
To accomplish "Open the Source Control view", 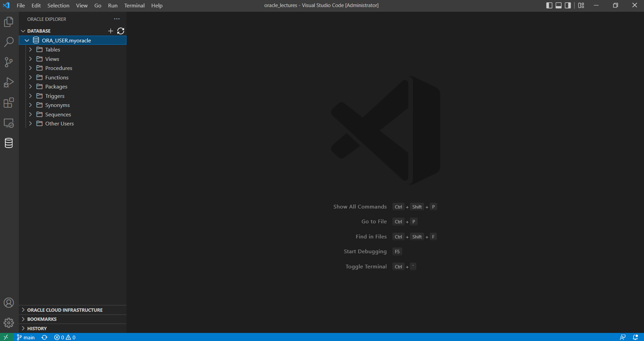I will [x=9, y=62].
